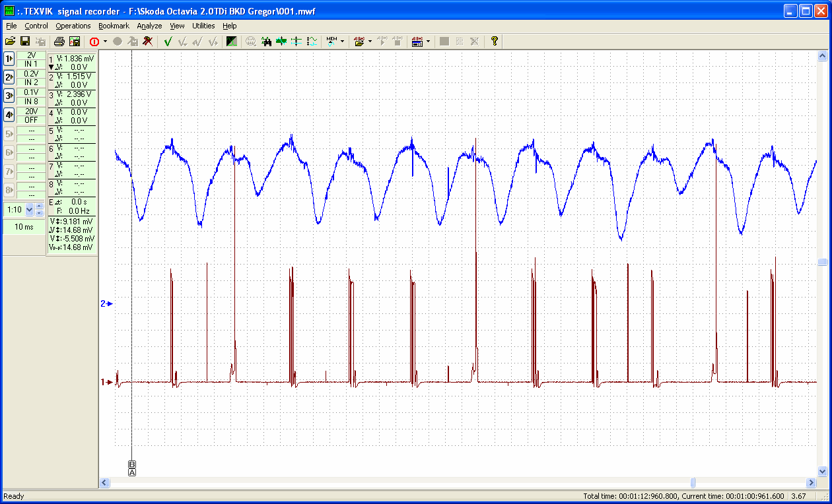The image size is (832, 504).
Task: Open the Utilities menu
Action: tap(203, 26)
